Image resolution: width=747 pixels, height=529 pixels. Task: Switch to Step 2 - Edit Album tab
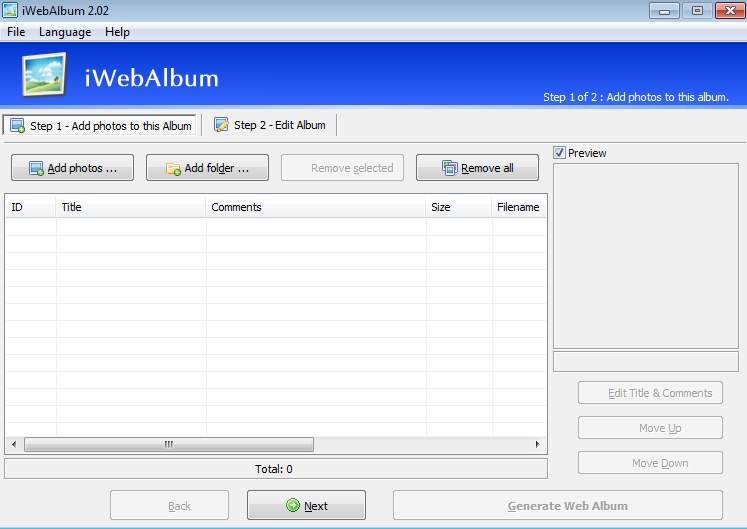tap(270, 125)
